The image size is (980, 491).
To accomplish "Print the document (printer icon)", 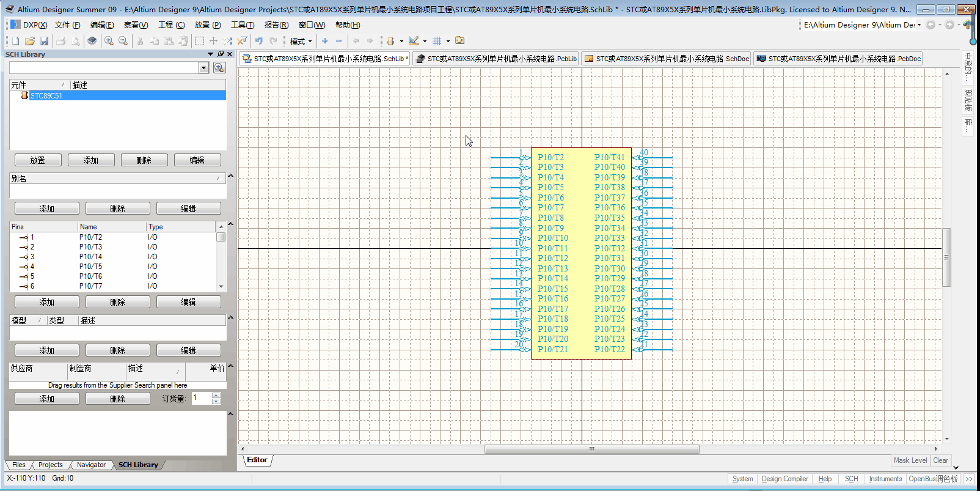I will [60, 41].
